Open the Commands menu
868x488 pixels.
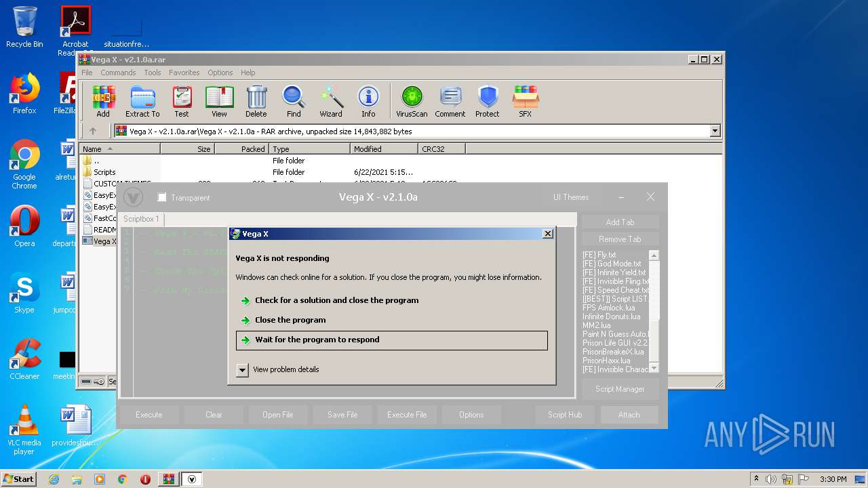118,73
